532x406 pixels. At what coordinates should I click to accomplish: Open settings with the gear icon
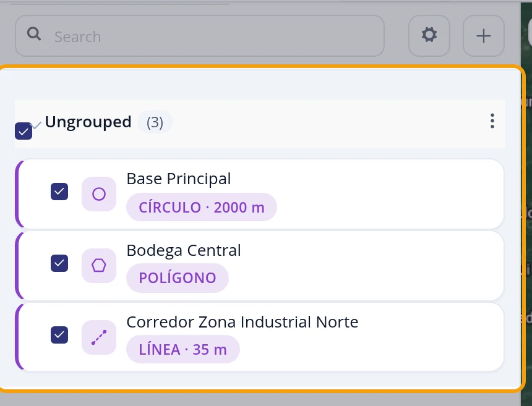tap(429, 36)
